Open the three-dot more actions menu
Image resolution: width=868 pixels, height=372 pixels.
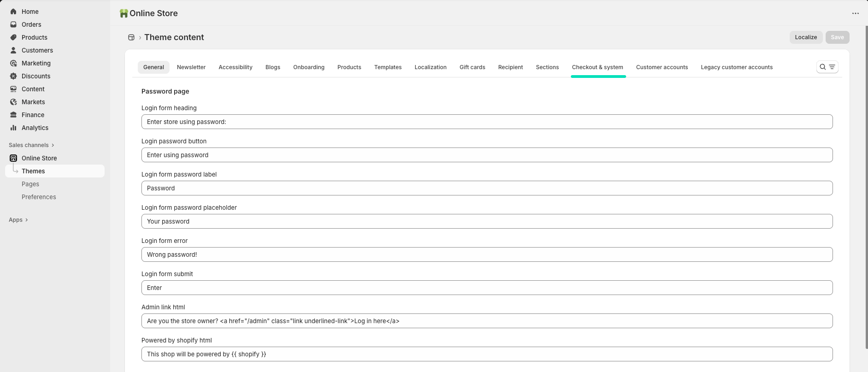click(x=856, y=13)
